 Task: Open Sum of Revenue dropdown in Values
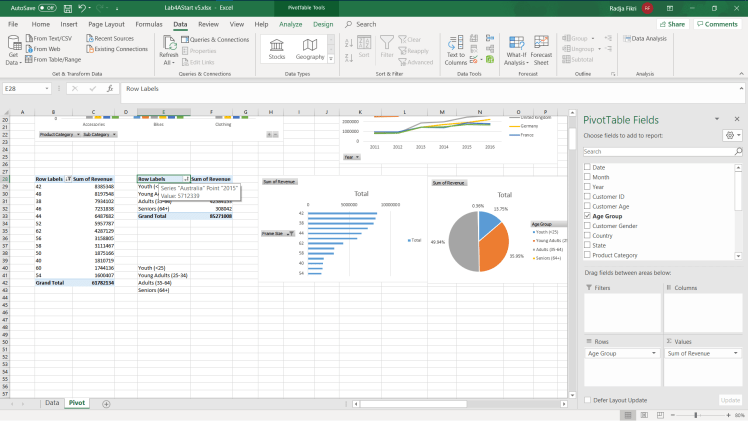click(x=736, y=353)
